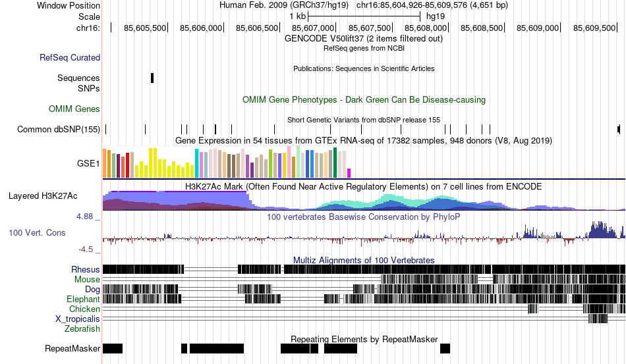Click the RefSeq Curated track label
The height and width of the screenshot is (364, 626).
(70, 57)
